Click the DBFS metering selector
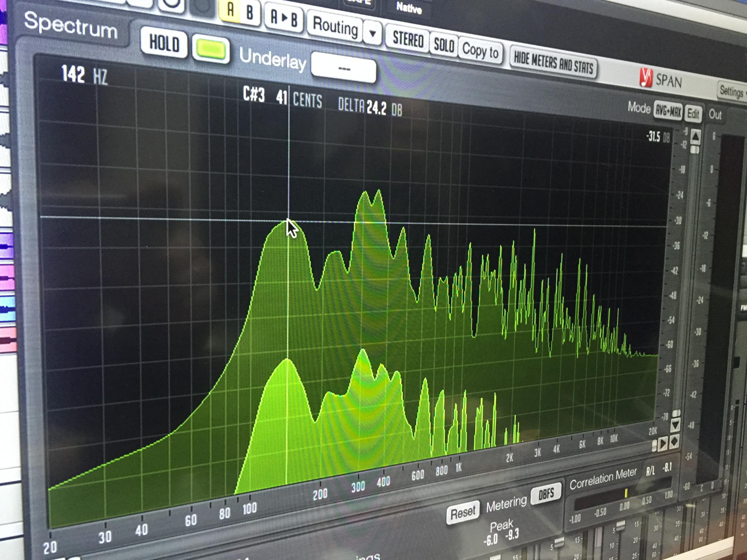The image size is (747, 560). (x=546, y=494)
